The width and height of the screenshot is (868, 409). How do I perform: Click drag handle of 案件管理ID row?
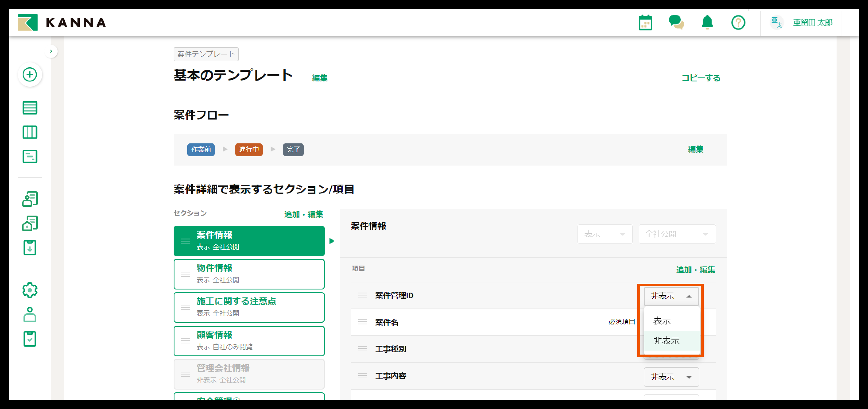click(362, 295)
